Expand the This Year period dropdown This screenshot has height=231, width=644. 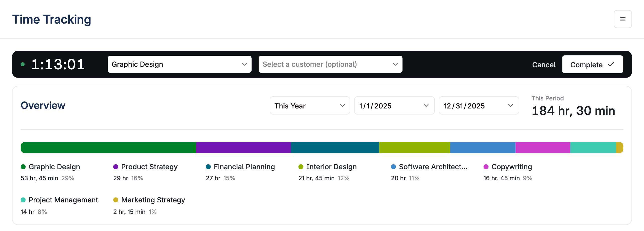(310, 106)
